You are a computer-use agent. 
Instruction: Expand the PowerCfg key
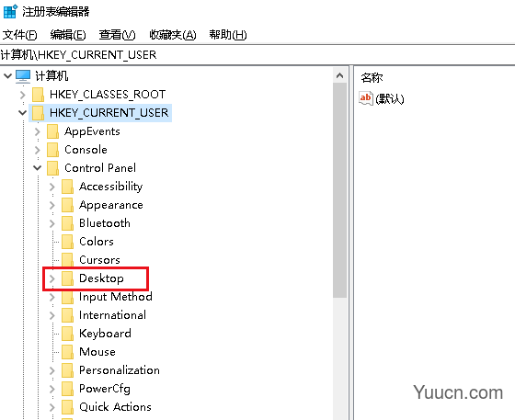[x=51, y=389]
